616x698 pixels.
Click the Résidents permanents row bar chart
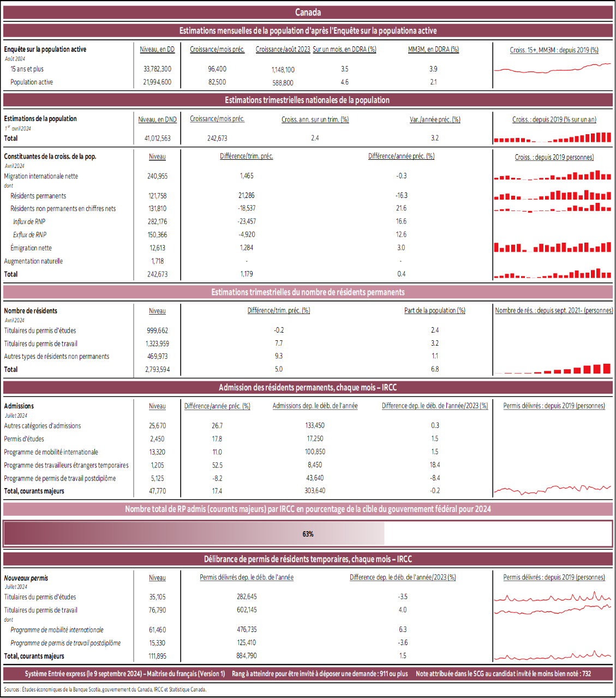(x=553, y=195)
